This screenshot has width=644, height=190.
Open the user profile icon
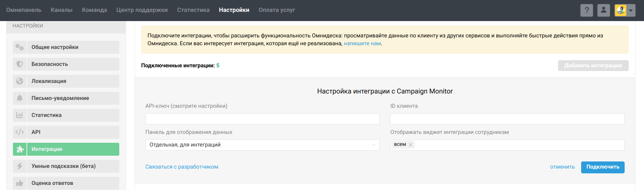point(604,10)
